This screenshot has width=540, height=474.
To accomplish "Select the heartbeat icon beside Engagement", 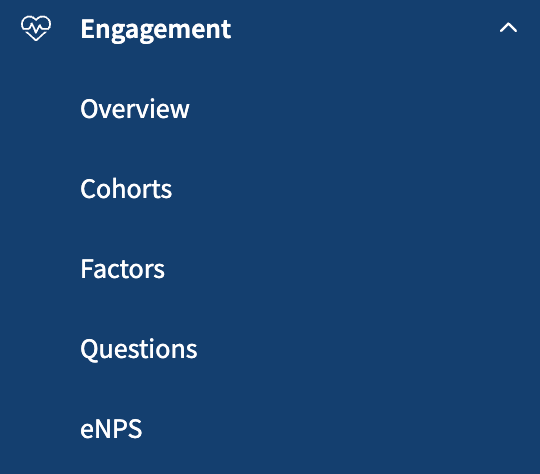I will pyautogui.click(x=36, y=28).
